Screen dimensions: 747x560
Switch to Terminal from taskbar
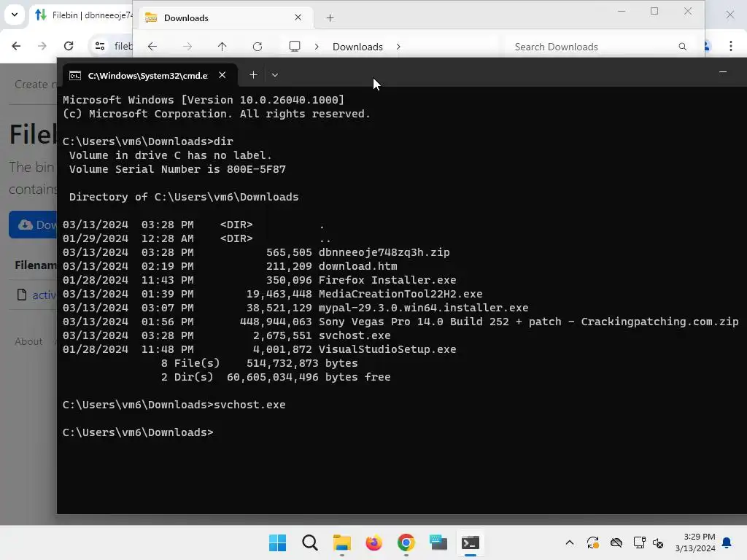click(x=471, y=542)
